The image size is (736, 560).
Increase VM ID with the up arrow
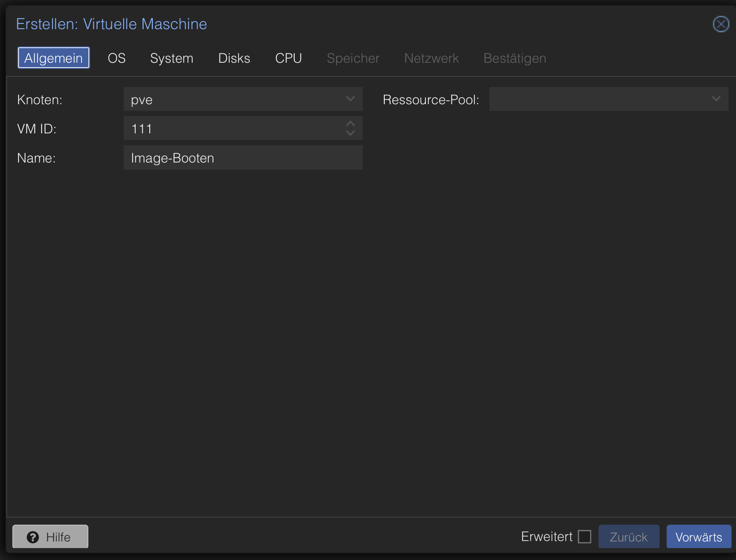(350, 124)
